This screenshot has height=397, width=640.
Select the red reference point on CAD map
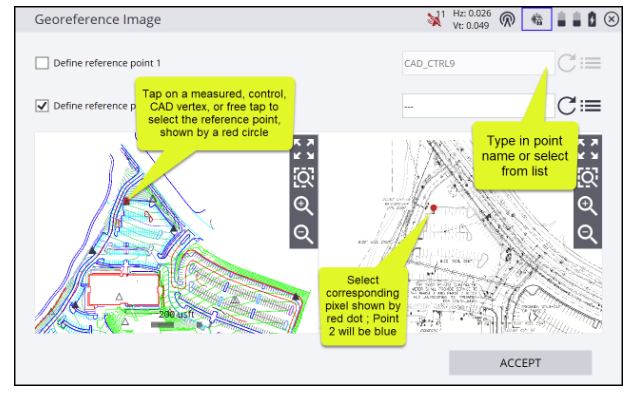127,201
